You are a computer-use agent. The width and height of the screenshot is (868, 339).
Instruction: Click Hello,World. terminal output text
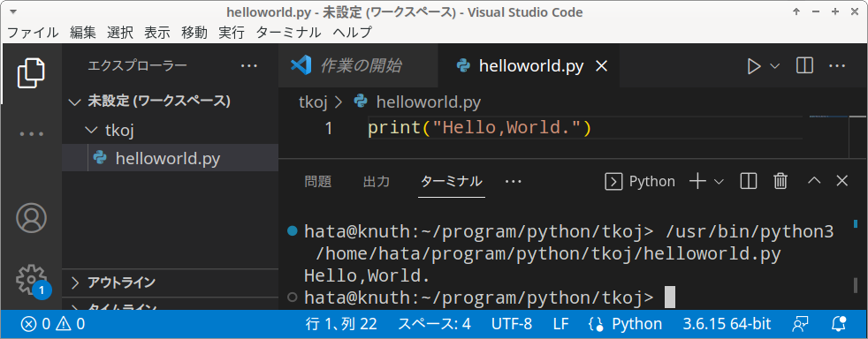[367, 275]
